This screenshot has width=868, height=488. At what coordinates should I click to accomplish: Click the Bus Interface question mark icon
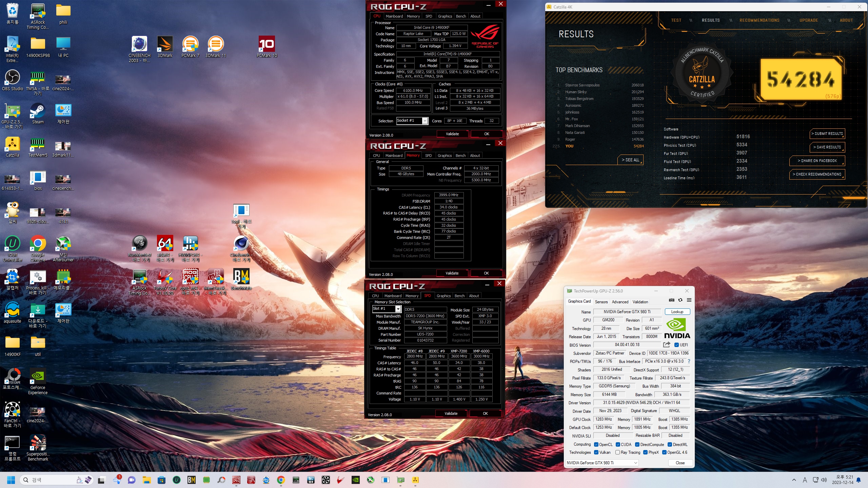(689, 361)
